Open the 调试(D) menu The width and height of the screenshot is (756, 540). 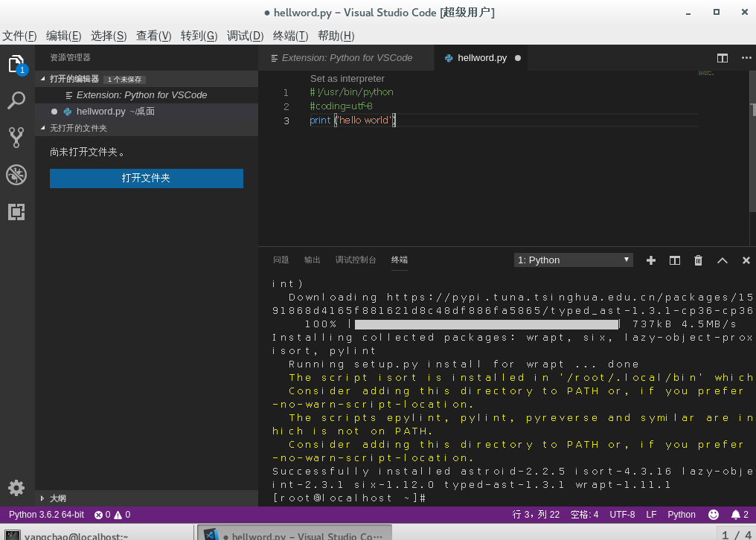[245, 36]
